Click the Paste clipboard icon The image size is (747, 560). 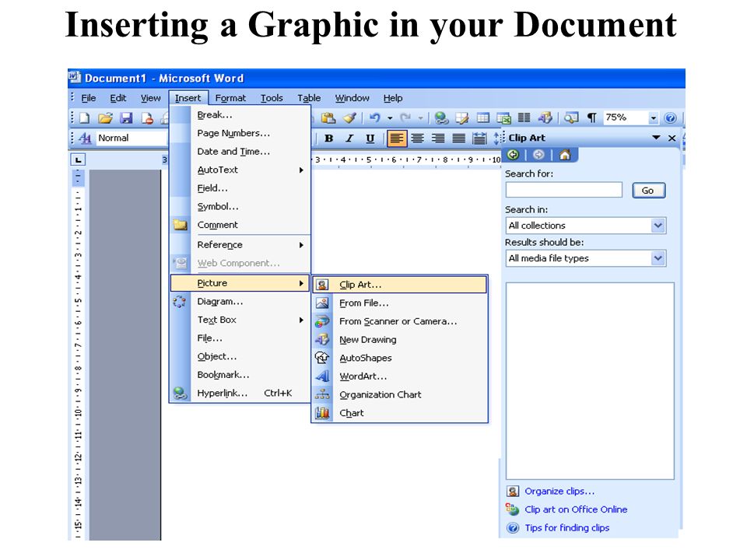click(328, 117)
